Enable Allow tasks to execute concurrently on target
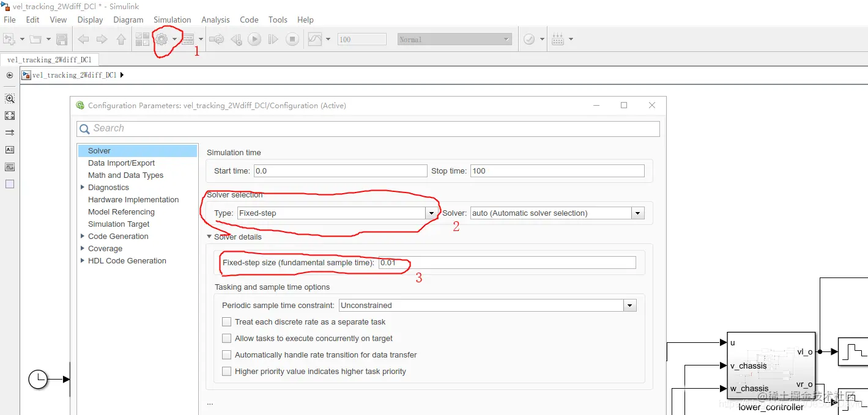 point(227,338)
